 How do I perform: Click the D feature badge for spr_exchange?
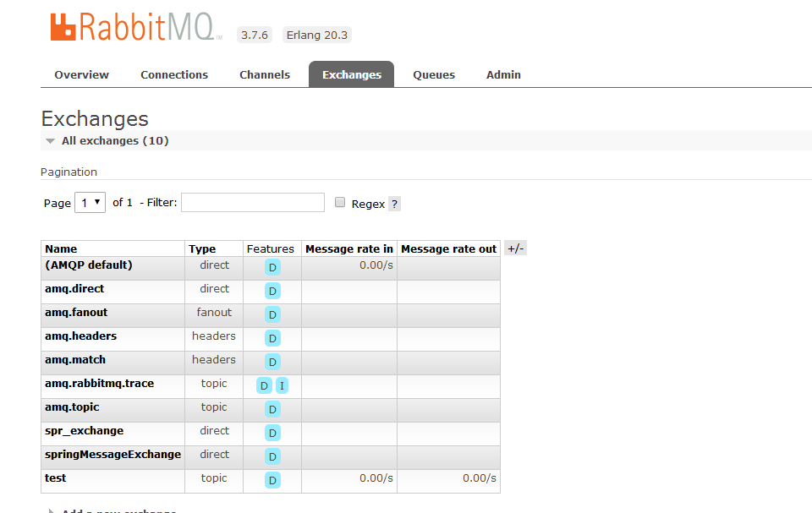click(x=272, y=434)
